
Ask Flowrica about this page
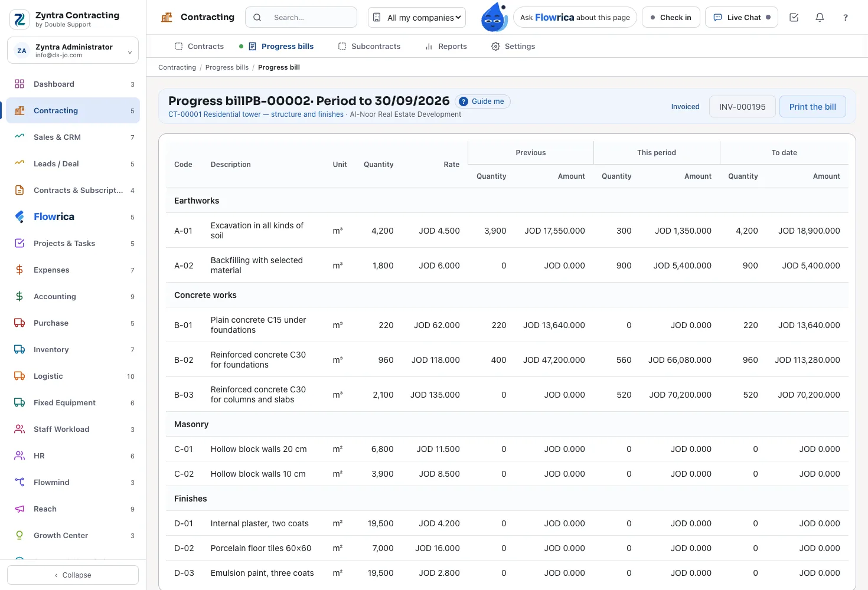click(x=575, y=18)
